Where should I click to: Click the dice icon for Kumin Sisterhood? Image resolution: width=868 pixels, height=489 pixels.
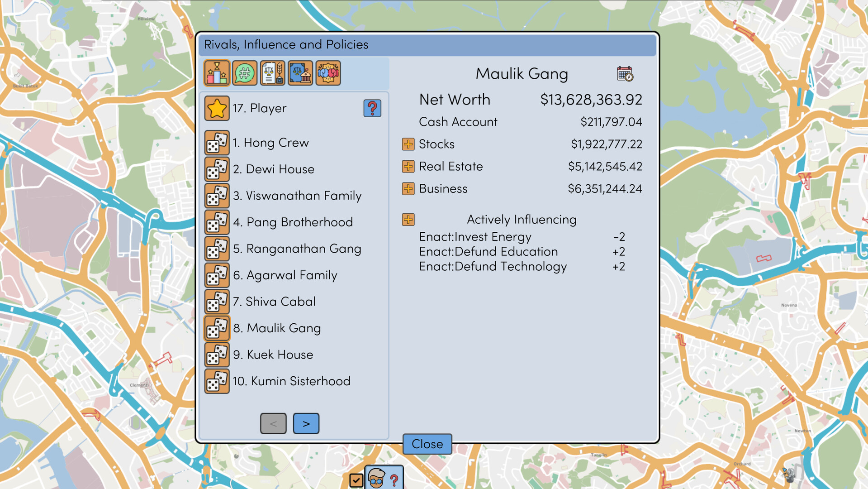(x=217, y=381)
